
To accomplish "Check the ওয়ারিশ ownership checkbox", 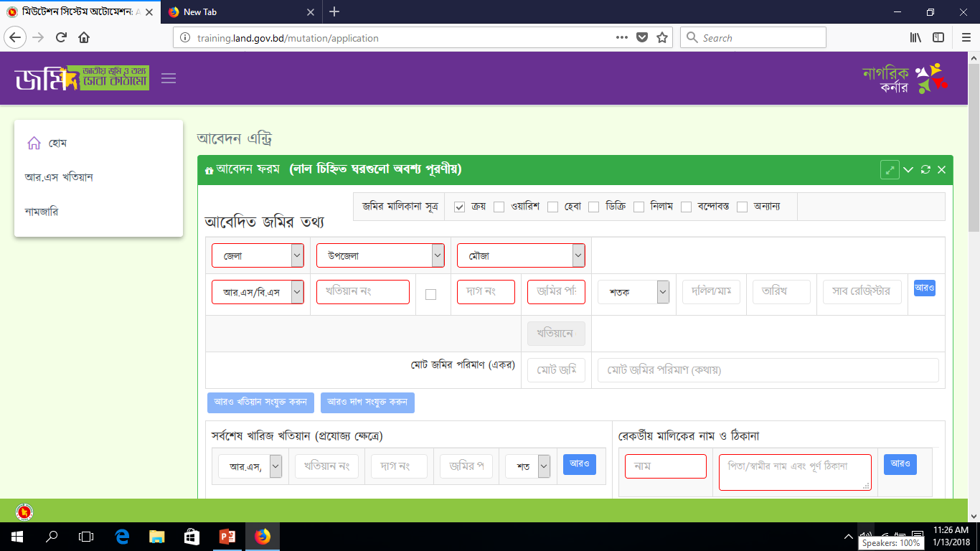I will click(x=499, y=207).
